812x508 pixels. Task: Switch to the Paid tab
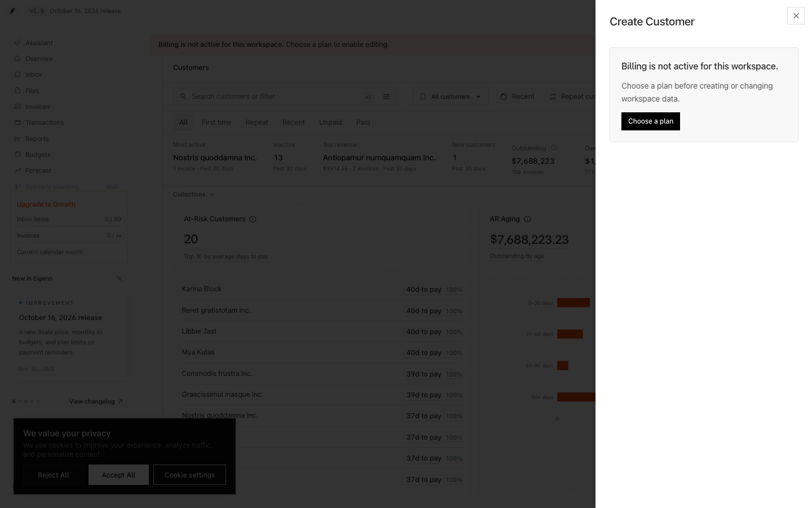(x=363, y=122)
